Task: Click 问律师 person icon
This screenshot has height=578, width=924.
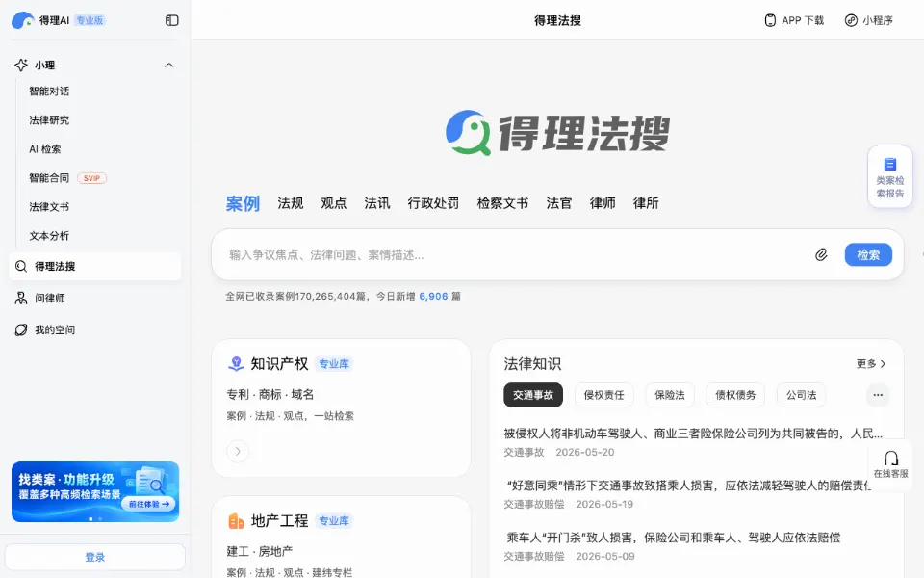Action: click(21, 298)
